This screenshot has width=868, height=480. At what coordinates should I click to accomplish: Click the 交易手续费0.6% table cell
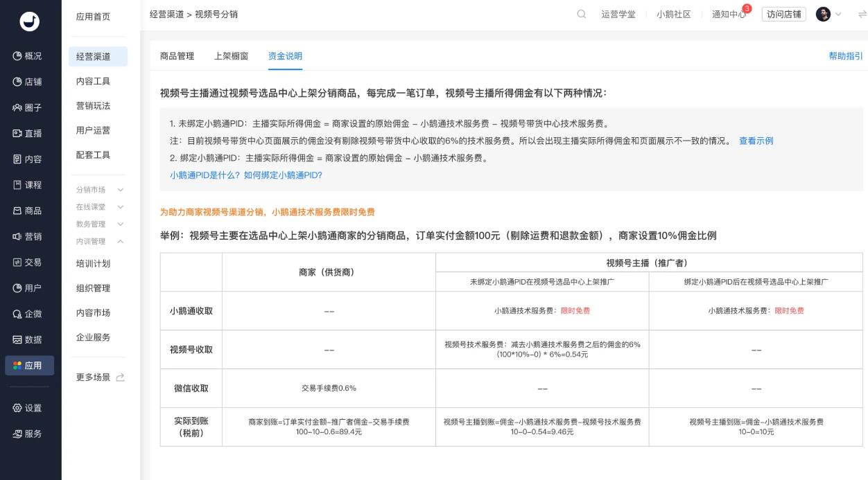[x=329, y=388]
